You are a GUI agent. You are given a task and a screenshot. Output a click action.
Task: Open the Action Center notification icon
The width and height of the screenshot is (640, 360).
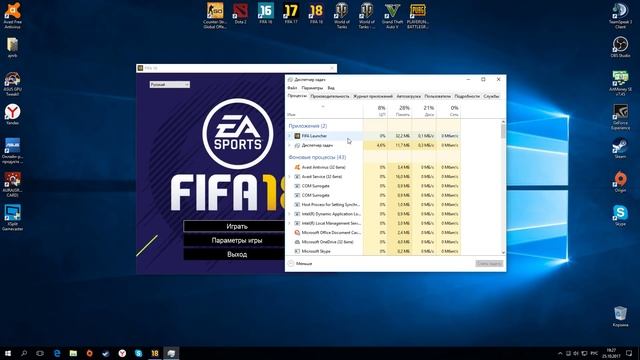pos(629,353)
